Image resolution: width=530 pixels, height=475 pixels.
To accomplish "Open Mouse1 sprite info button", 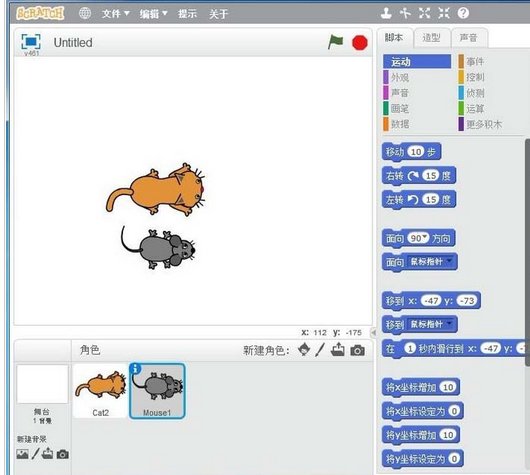I will tap(135, 369).
